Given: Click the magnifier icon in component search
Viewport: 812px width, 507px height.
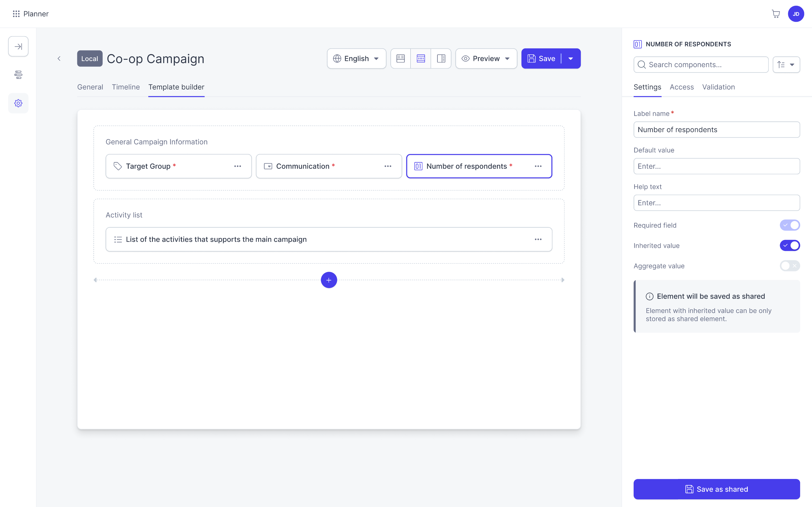Looking at the screenshot, I should click(642, 65).
